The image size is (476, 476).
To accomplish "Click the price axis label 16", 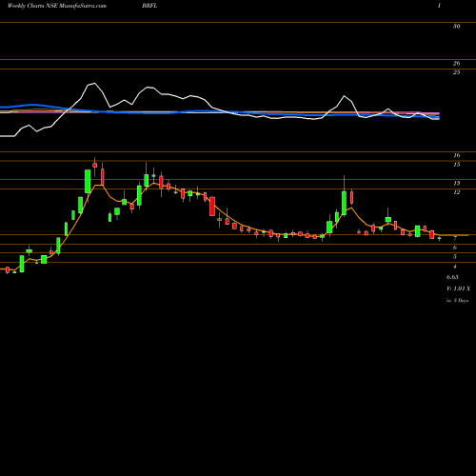I will pyautogui.click(x=457, y=155).
